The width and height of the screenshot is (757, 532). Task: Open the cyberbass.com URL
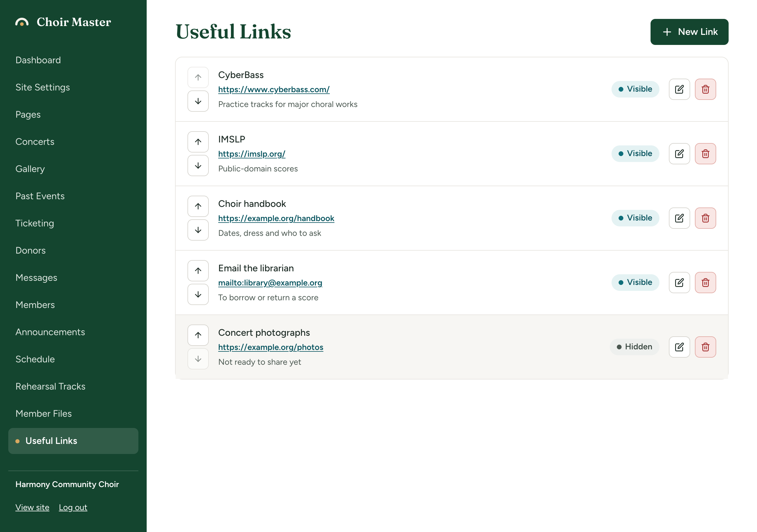pos(274,90)
